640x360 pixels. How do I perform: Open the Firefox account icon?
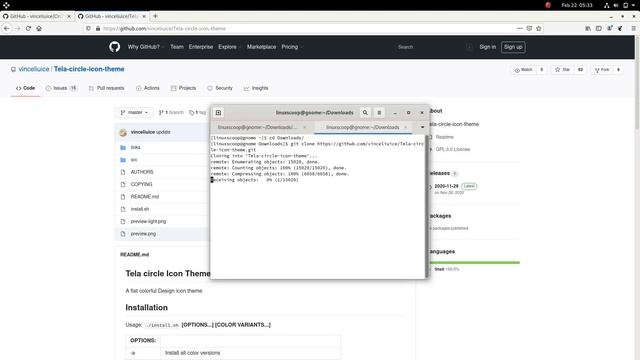(609, 28)
